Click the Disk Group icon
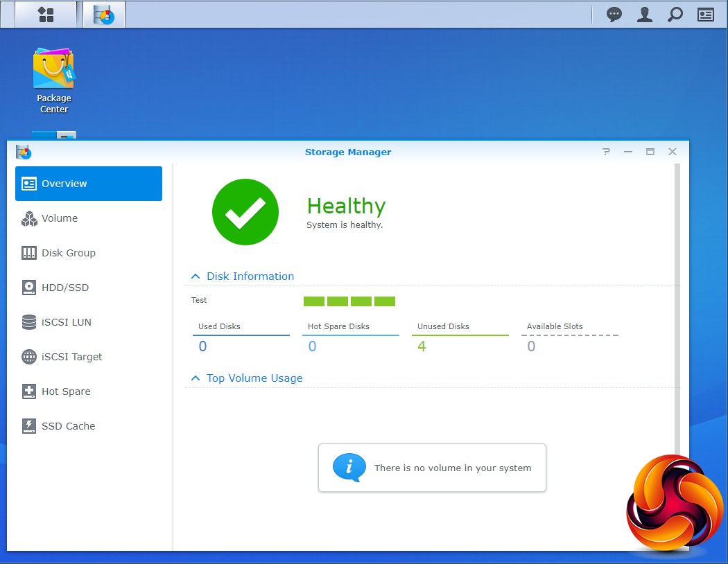728x564 pixels. 29,253
